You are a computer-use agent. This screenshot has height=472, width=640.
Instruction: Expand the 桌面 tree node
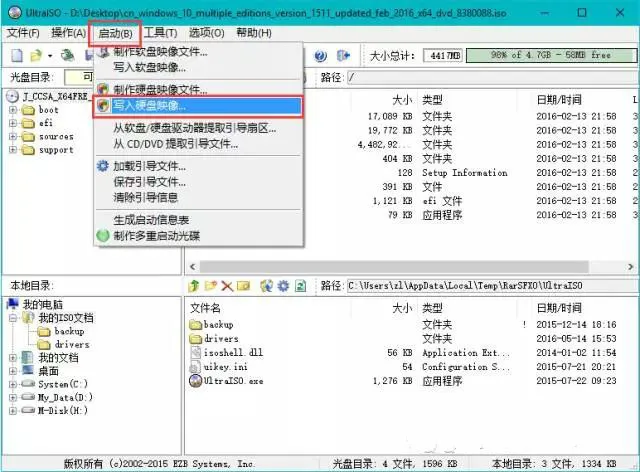coord(13,371)
